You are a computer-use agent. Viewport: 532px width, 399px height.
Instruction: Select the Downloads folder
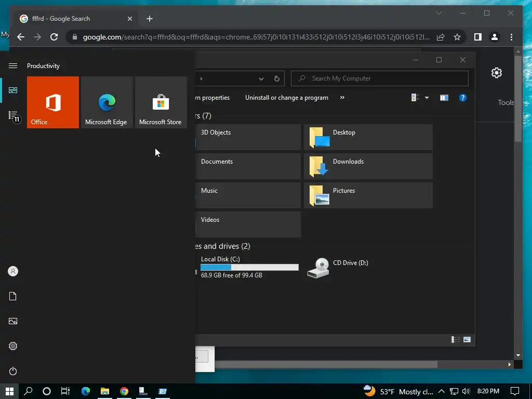tap(368, 166)
